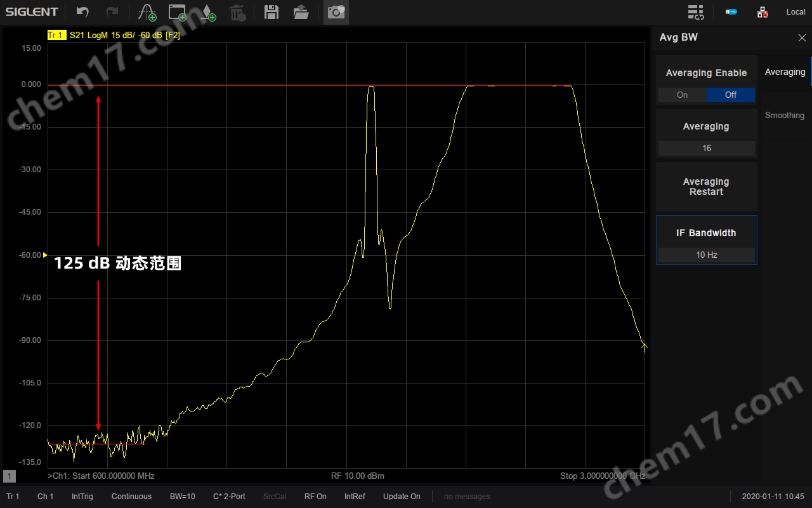The height and width of the screenshot is (508, 812).
Task: Click the add marker icon
Action: pyautogui.click(x=207, y=12)
